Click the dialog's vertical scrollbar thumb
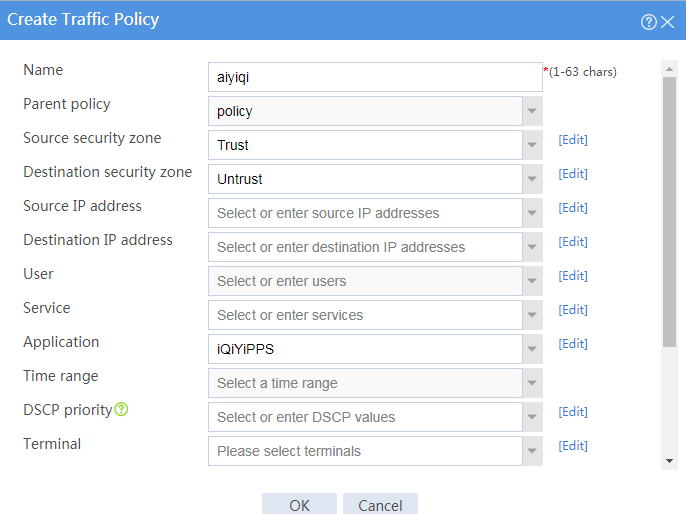686x514 pixels. (x=669, y=212)
